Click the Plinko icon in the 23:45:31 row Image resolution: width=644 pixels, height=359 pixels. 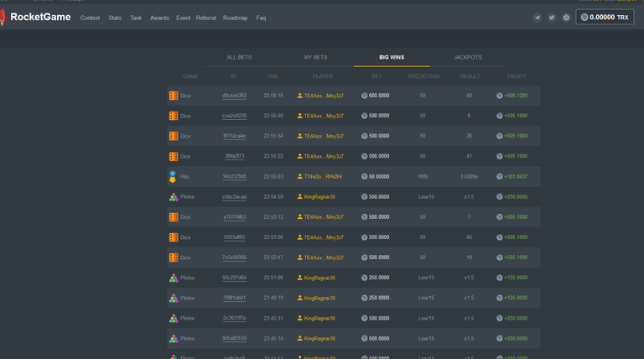pos(174,319)
